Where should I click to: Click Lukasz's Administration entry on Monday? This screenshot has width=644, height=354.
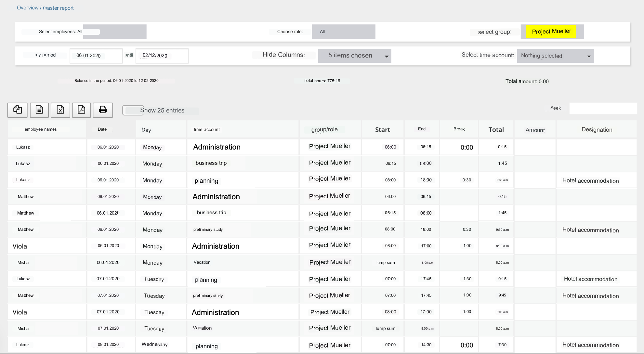point(217,147)
